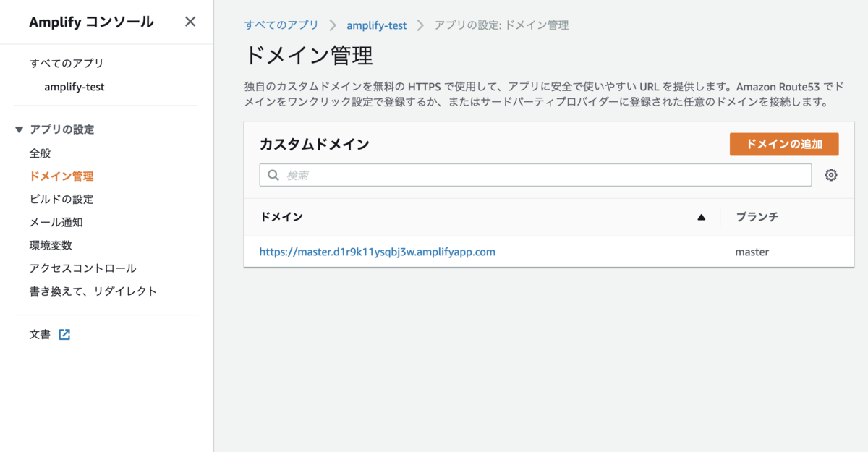868x452 pixels.
Task: Open 書き換えて、リダイレクト settings
Action: coord(93,291)
